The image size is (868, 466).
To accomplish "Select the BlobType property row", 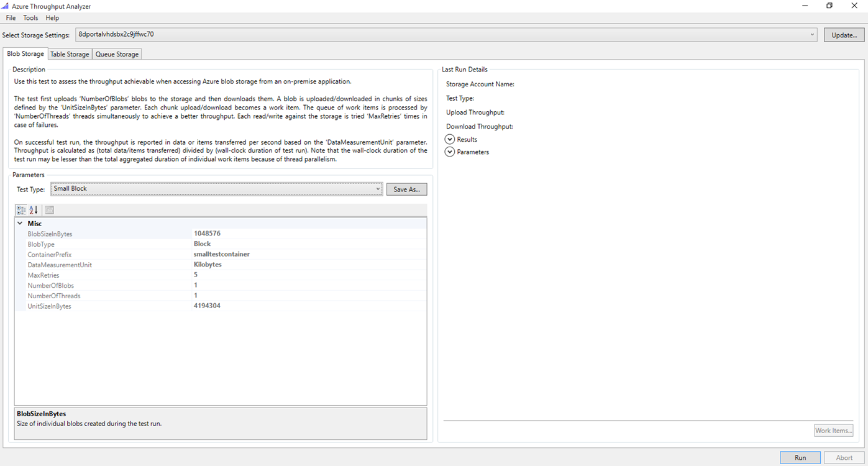I will click(221, 244).
